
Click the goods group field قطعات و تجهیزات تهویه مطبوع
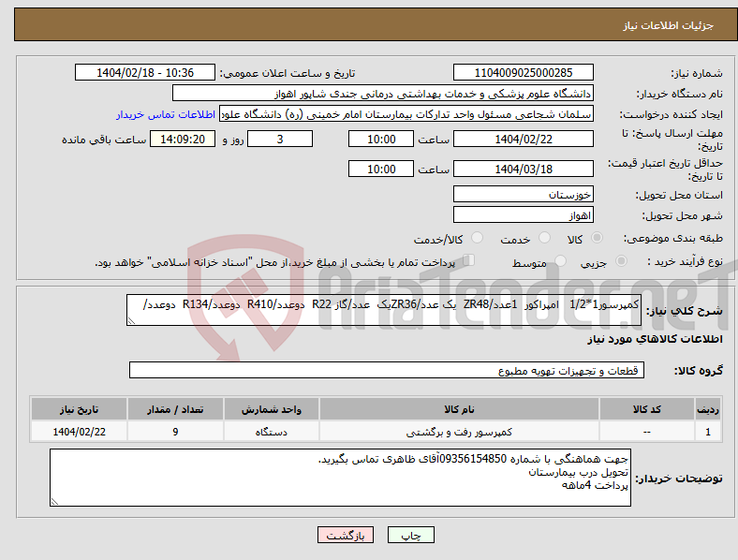pos(387,370)
